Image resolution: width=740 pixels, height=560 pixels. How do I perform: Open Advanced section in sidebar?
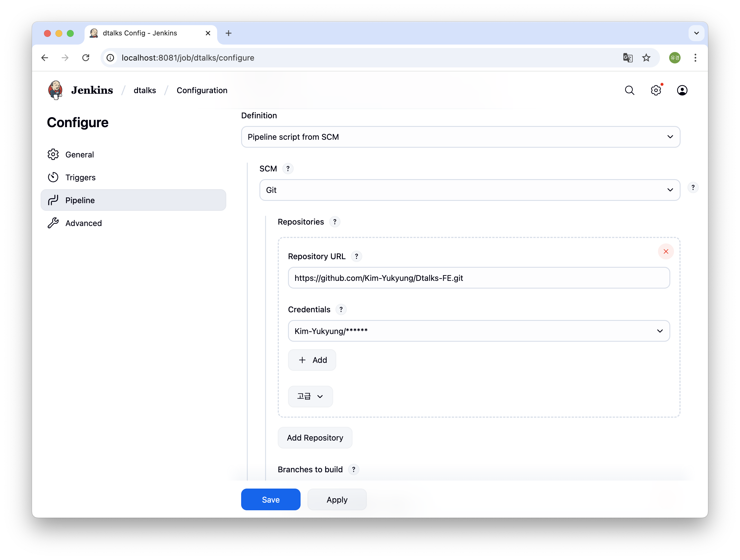pyautogui.click(x=83, y=223)
